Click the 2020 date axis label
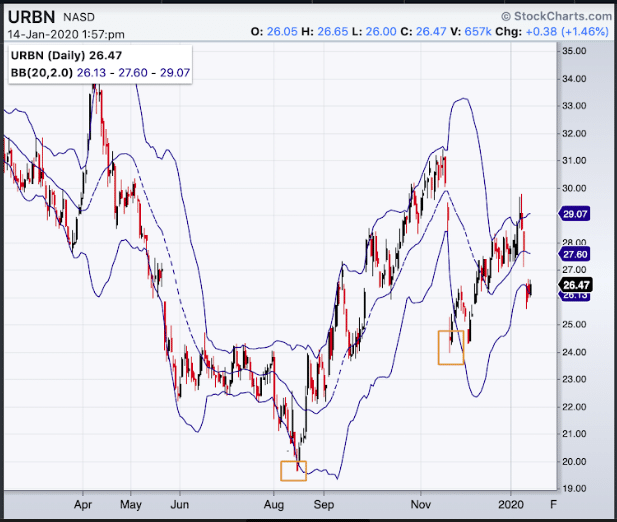617x522 pixels. (511, 505)
